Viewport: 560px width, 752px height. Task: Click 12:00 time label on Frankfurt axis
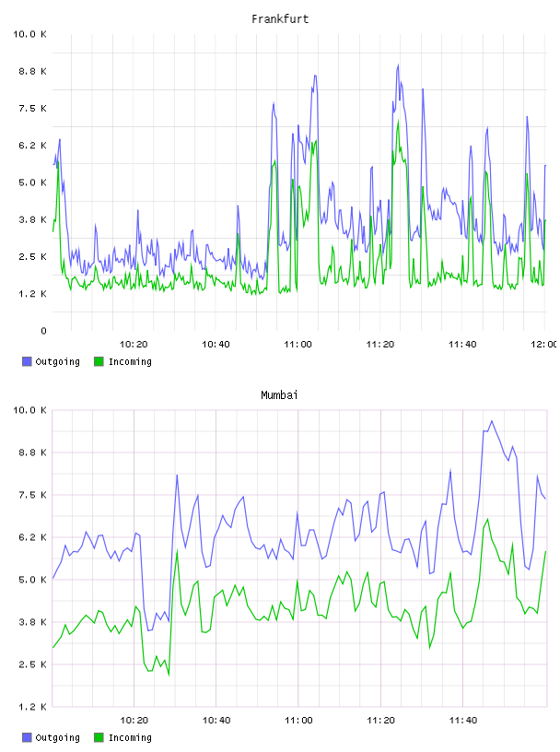click(543, 345)
